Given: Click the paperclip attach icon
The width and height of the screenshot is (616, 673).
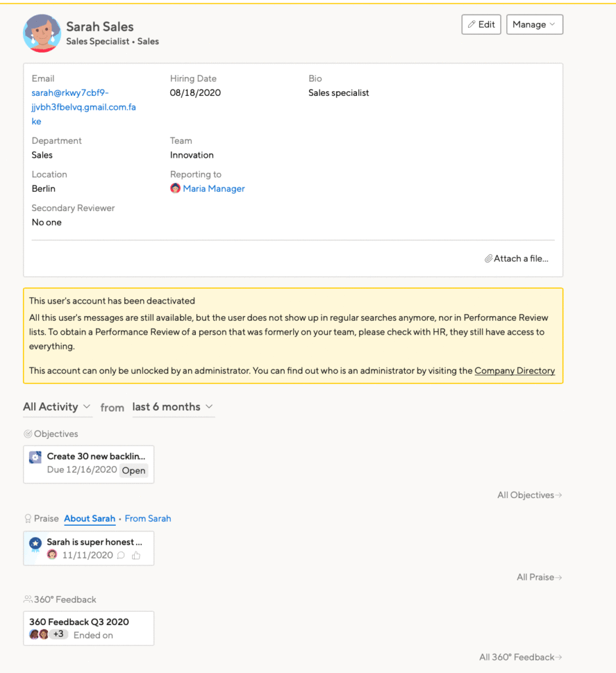Looking at the screenshot, I should click(488, 259).
